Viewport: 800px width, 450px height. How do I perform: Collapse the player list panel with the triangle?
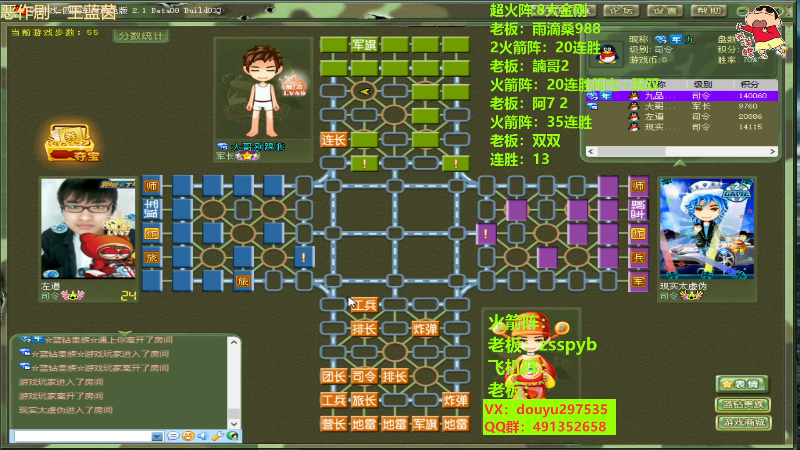tap(680, 163)
